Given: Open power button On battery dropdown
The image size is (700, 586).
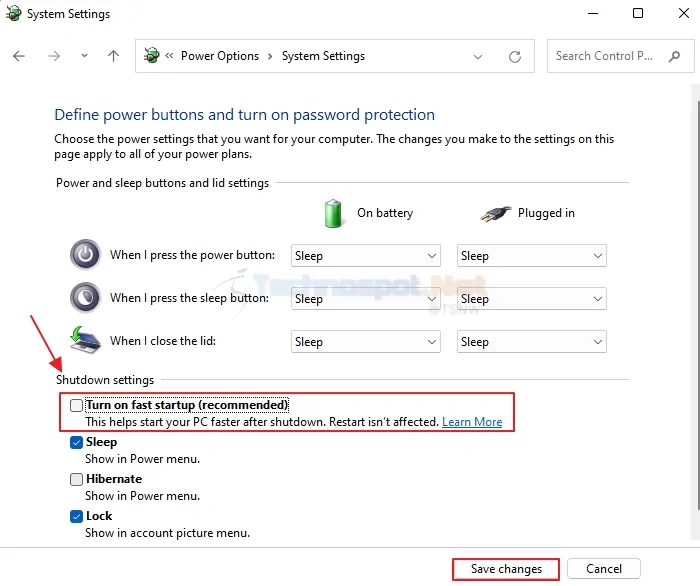Looking at the screenshot, I should 366,256.
